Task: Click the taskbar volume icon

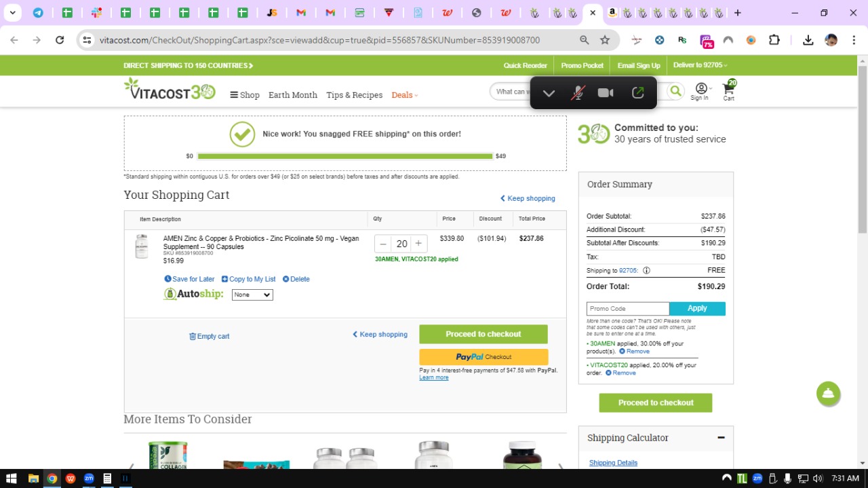Action: 817,478
